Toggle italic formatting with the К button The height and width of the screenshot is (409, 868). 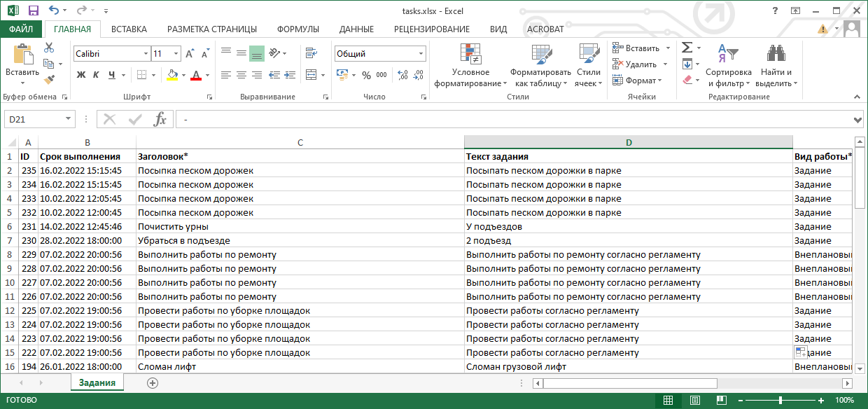click(97, 75)
